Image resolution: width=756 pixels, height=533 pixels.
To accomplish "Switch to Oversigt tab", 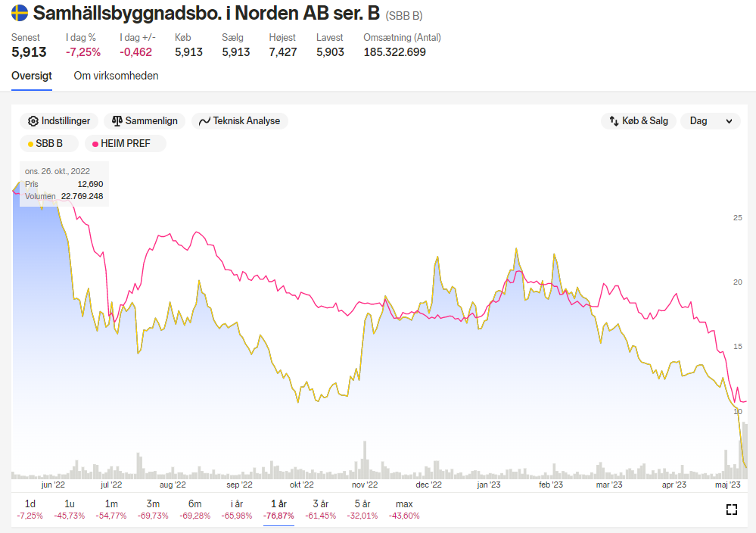I will (x=32, y=76).
